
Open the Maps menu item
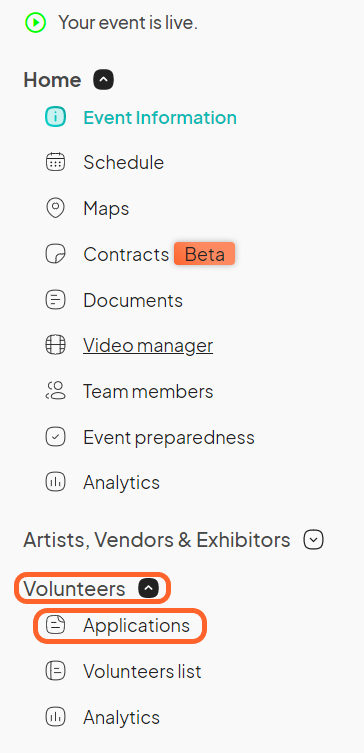(106, 208)
